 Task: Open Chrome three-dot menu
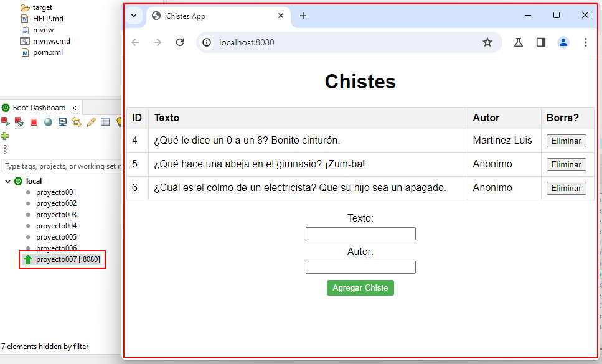pos(585,42)
